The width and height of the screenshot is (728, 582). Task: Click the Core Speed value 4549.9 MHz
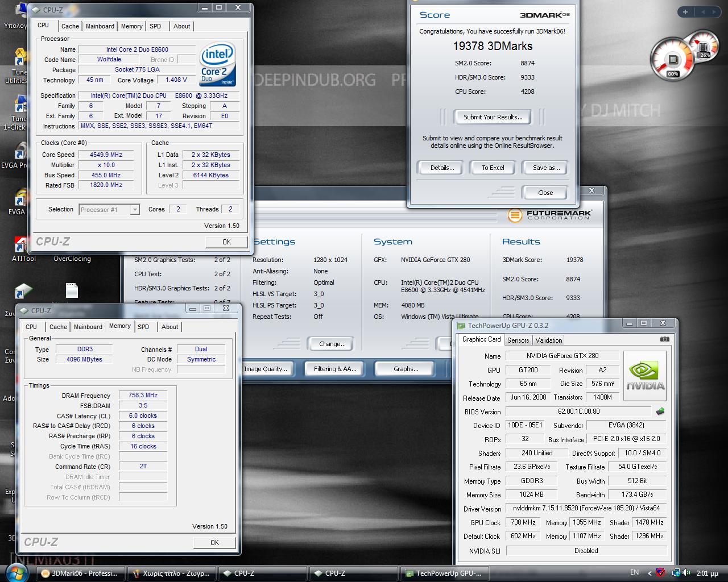(x=106, y=155)
